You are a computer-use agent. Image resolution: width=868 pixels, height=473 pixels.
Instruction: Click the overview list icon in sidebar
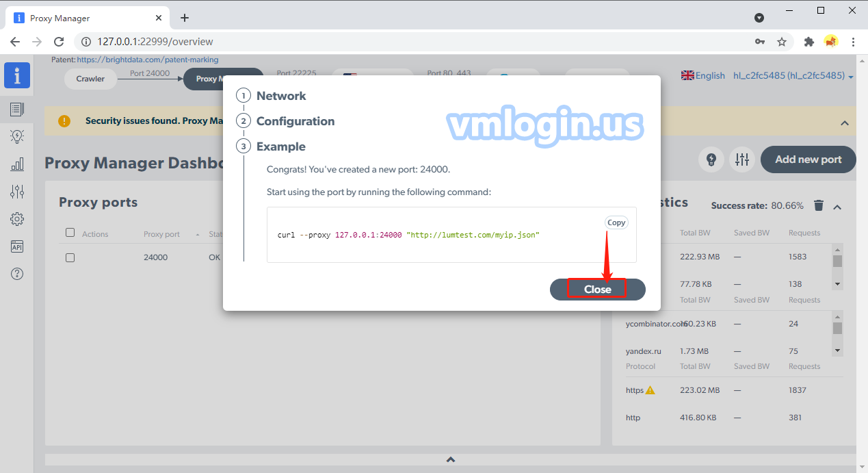[x=17, y=109]
